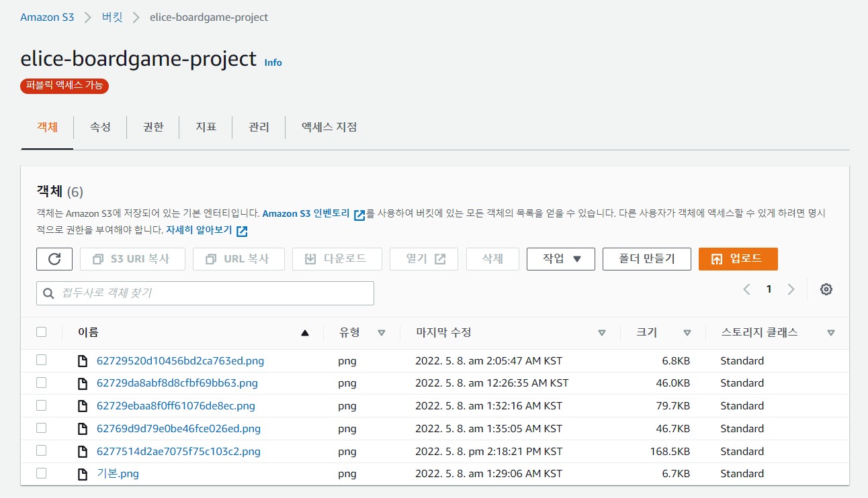
Task: Go to next page arrow
Action: pos(791,289)
